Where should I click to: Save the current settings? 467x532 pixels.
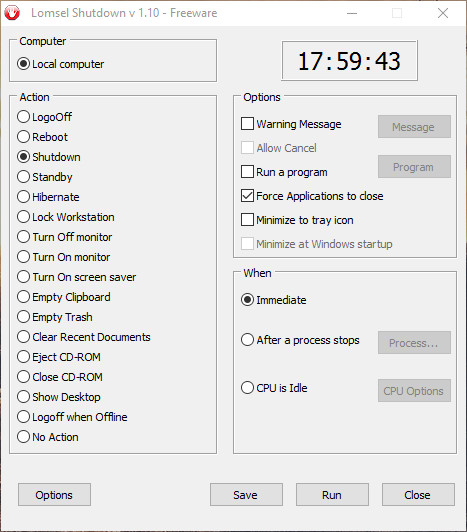[246, 495]
